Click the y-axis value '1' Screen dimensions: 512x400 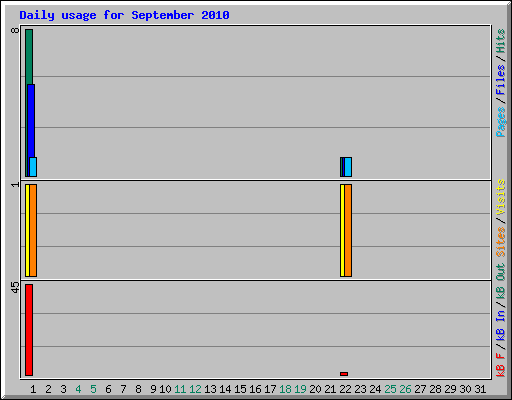click(15, 184)
